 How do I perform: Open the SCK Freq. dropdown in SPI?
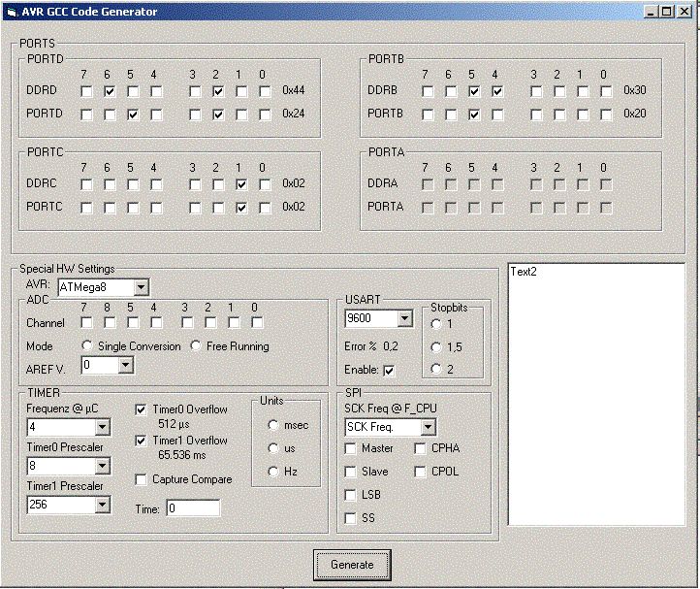click(x=428, y=427)
